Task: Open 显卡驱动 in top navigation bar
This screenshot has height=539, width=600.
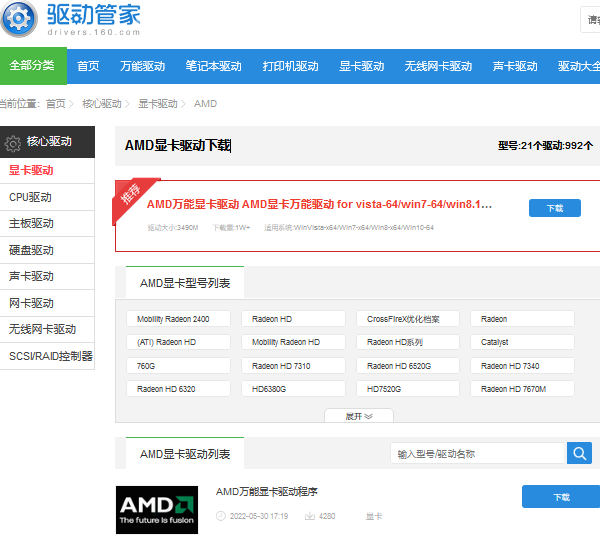Action: pos(362,66)
